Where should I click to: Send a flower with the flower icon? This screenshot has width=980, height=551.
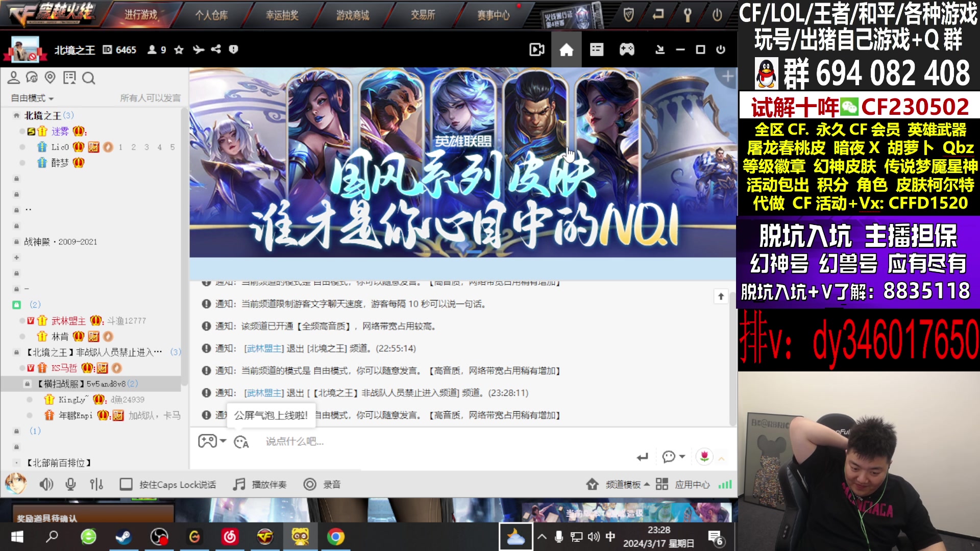704,456
